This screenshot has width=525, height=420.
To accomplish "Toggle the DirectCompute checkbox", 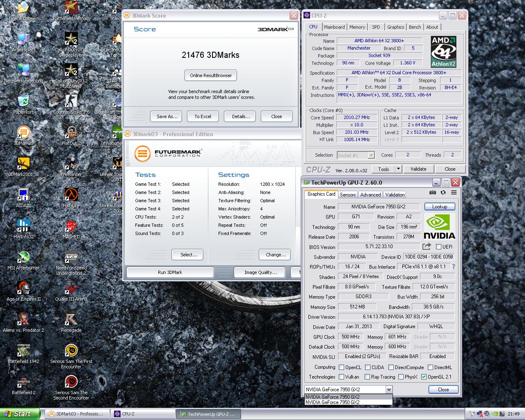I will (x=391, y=367).
